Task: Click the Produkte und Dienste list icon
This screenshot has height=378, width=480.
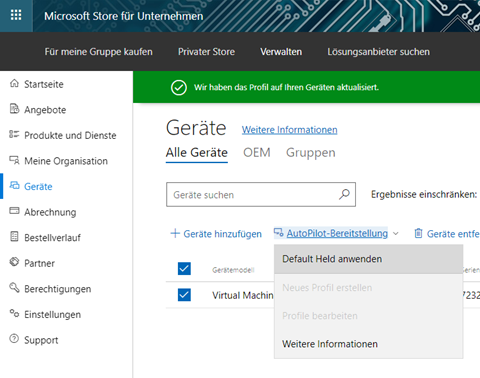Action: pyautogui.click(x=14, y=134)
